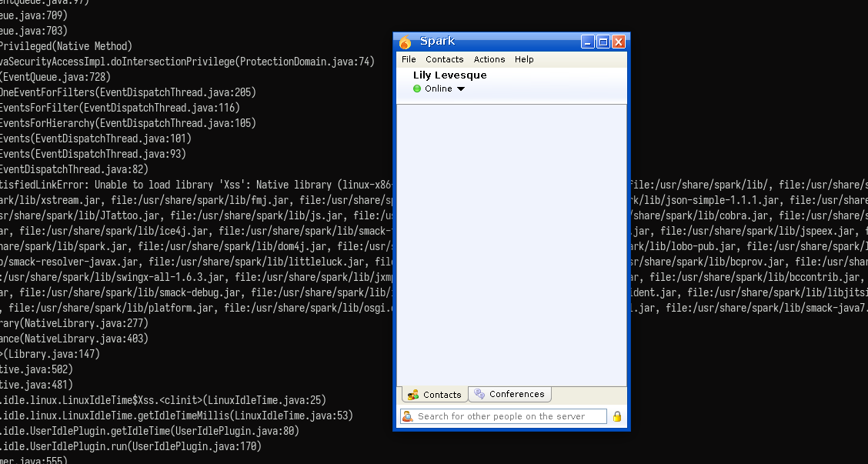
Task: Click terminal line LinuxIdleTime.java:53
Action: 176,416
